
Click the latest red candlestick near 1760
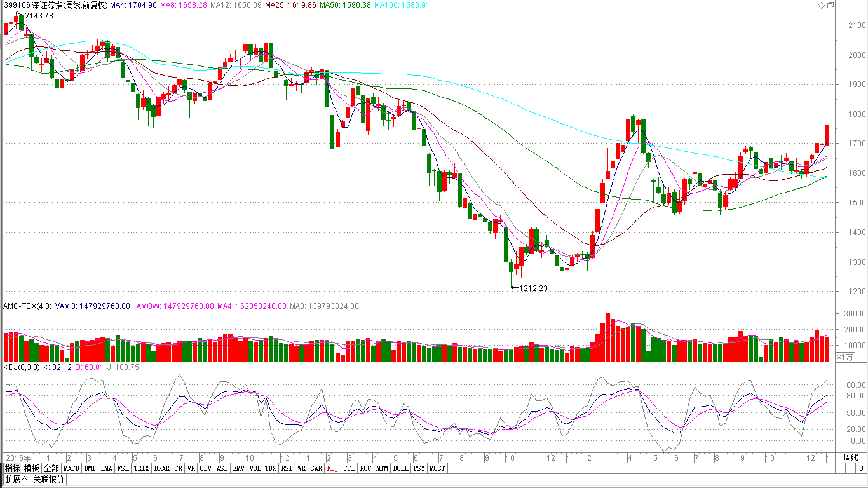point(827,135)
